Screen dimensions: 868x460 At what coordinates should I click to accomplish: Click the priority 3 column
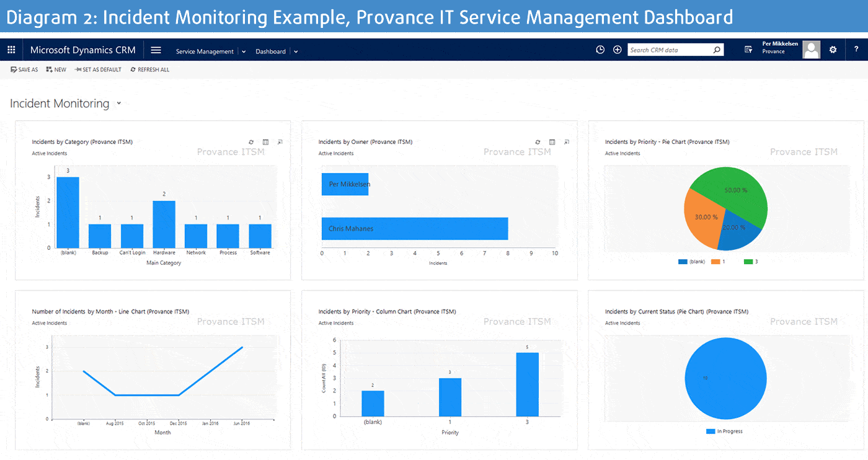click(x=528, y=384)
